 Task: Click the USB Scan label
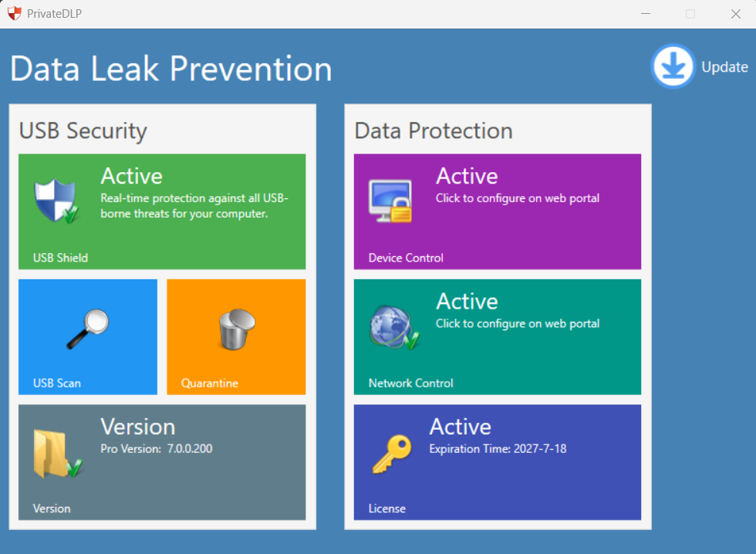[x=57, y=383]
